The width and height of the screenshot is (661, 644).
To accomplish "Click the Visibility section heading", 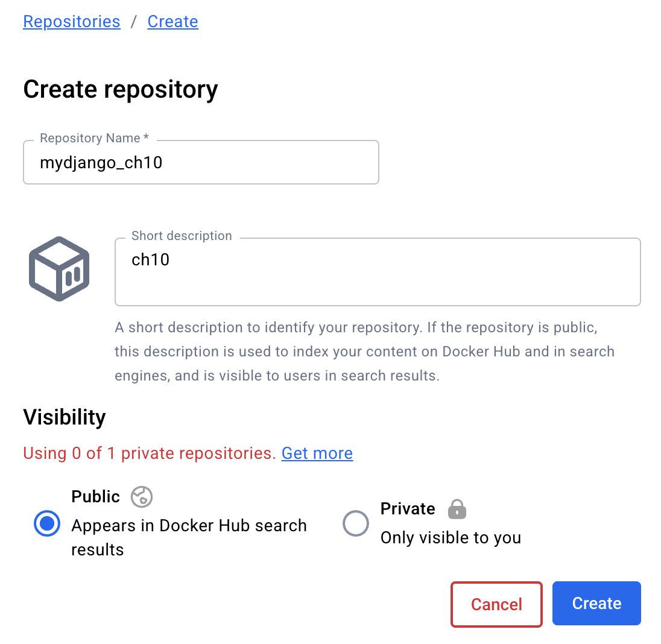I will point(65,417).
